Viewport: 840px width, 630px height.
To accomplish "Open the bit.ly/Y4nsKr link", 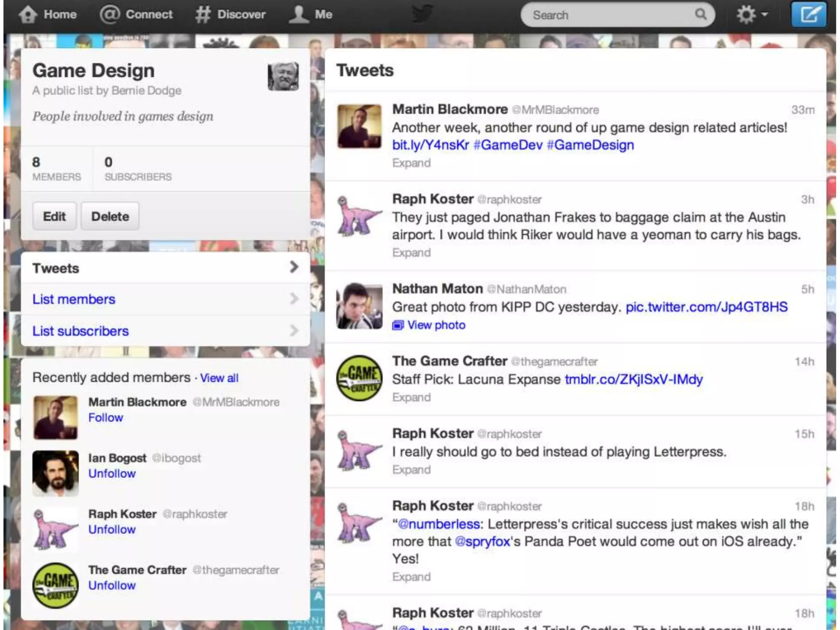I will 430,145.
